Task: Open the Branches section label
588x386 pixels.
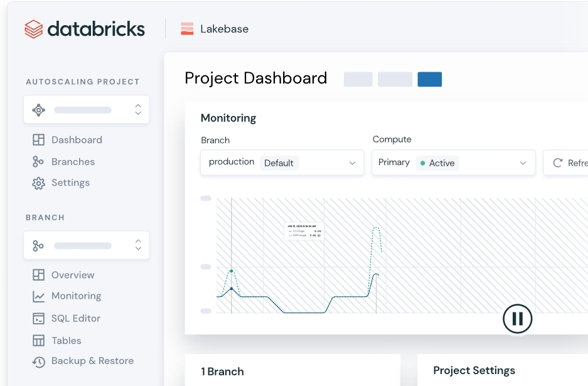Action: [73, 162]
